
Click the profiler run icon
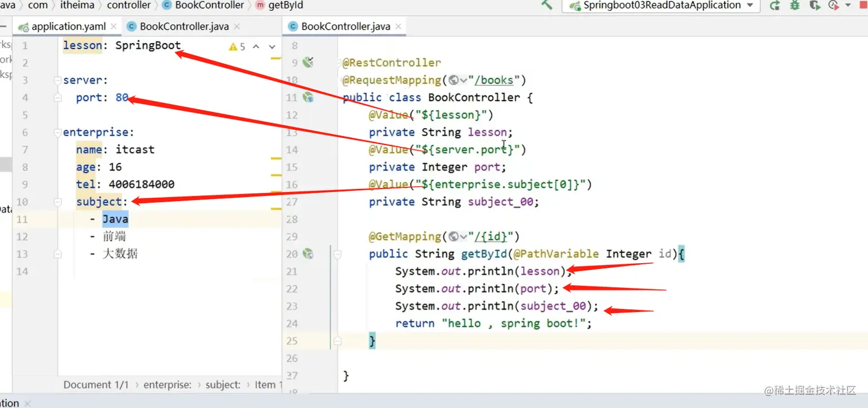tap(834, 5)
